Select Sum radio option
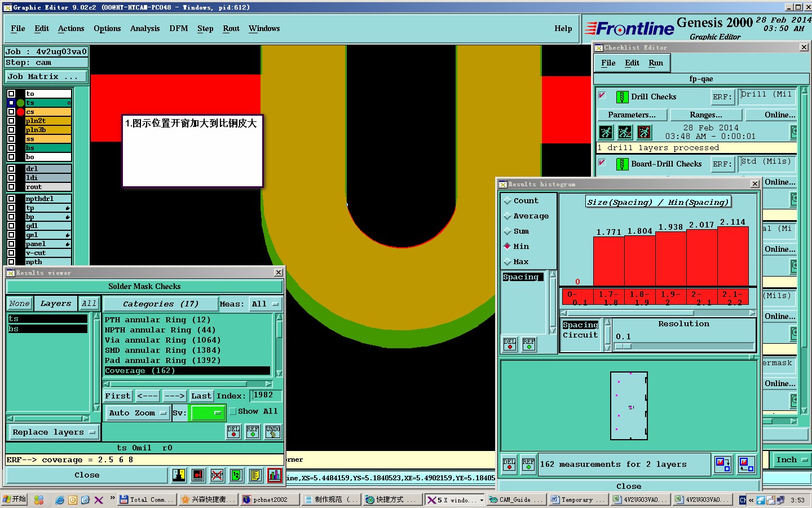This screenshot has width=812, height=508. (507, 231)
